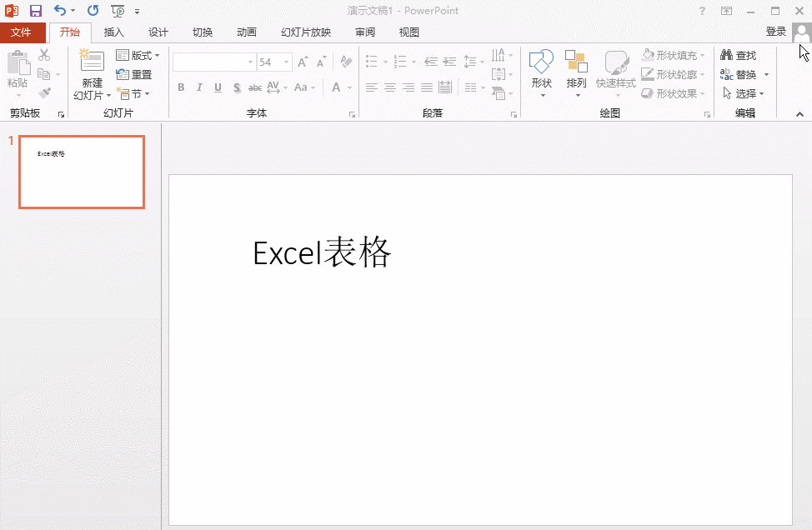This screenshot has height=530, width=812.
Task: Click the Sign in (登录) link
Action: (776, 32)
